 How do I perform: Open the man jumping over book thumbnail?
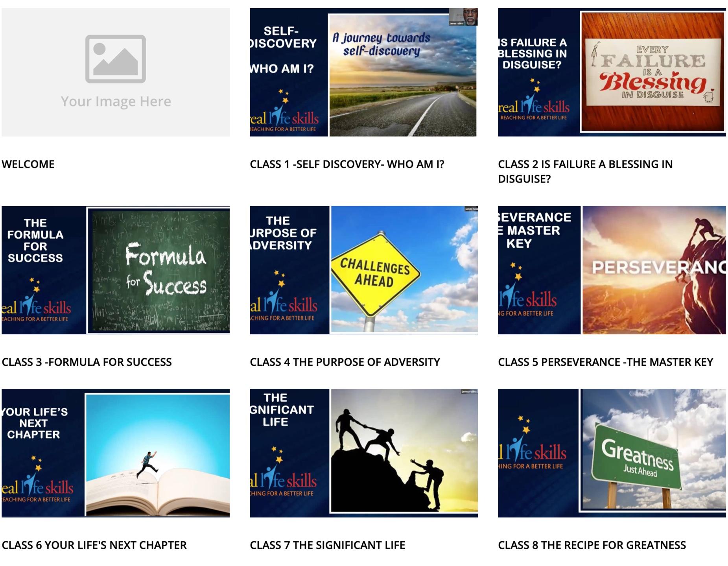point(116,453)
